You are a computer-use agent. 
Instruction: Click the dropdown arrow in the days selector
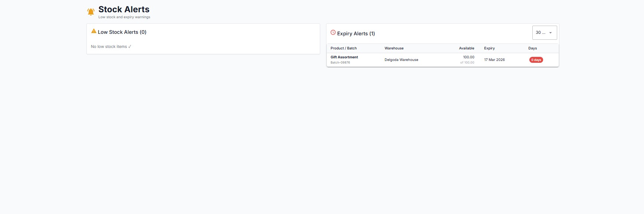pyautogui.click(x=551, y=33)
